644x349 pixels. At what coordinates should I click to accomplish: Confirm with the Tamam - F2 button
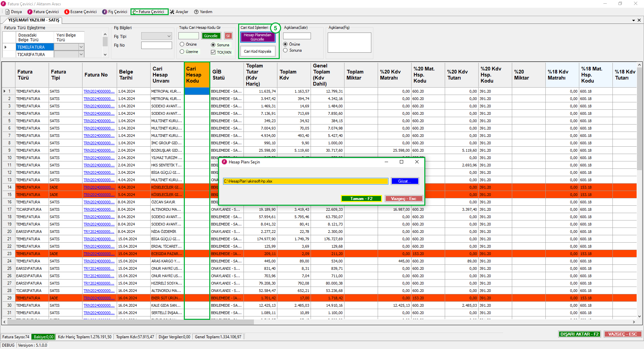coord(361,199)
